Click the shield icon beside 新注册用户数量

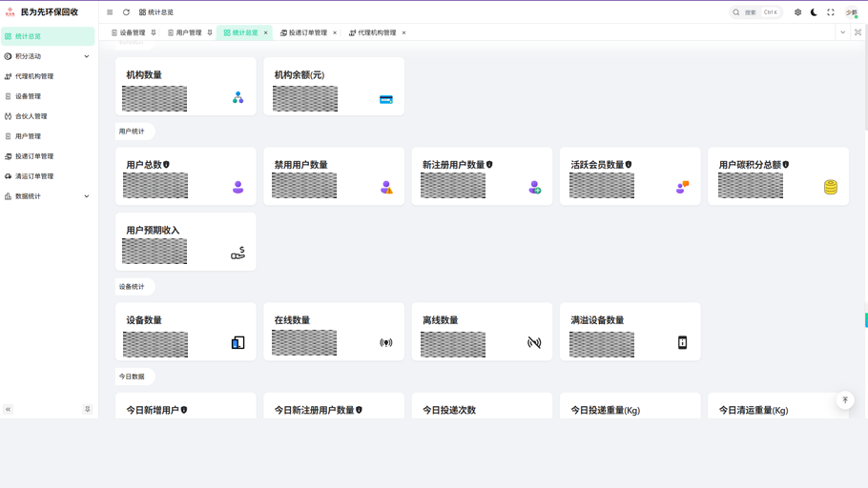pos(489,165)
